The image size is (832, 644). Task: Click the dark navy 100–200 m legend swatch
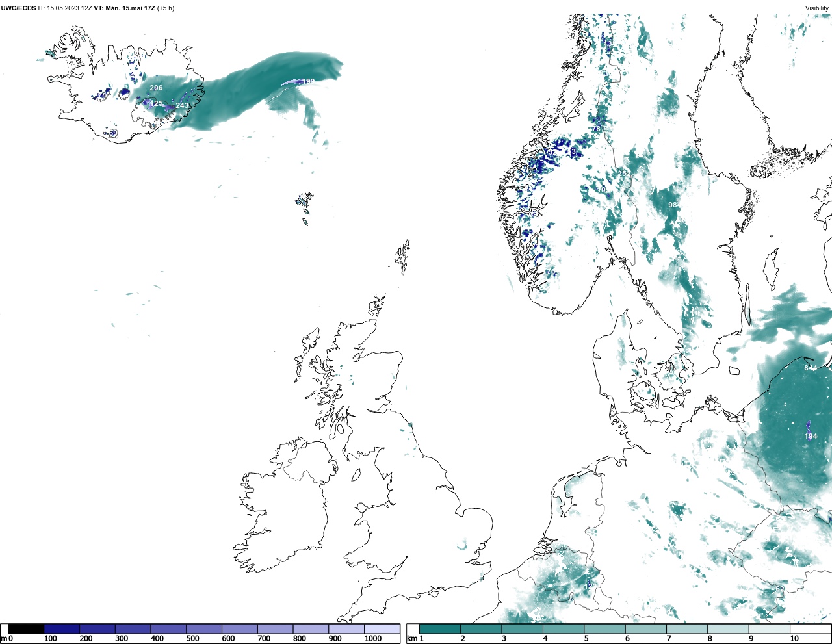tap(62, 628)
